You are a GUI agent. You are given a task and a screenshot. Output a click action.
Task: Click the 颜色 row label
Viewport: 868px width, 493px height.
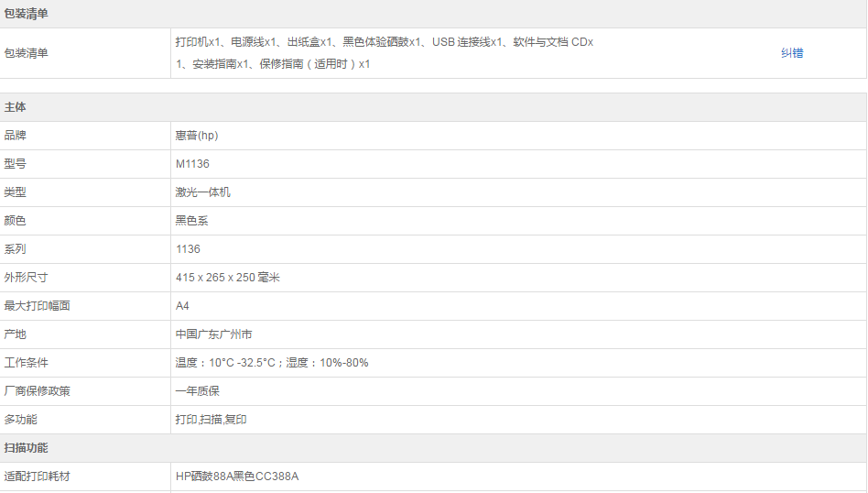[15, 221]
